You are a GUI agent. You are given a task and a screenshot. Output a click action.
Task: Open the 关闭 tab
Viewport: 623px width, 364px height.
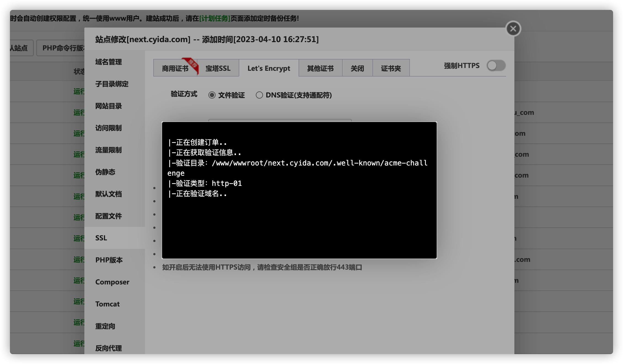tap(357, 68)
